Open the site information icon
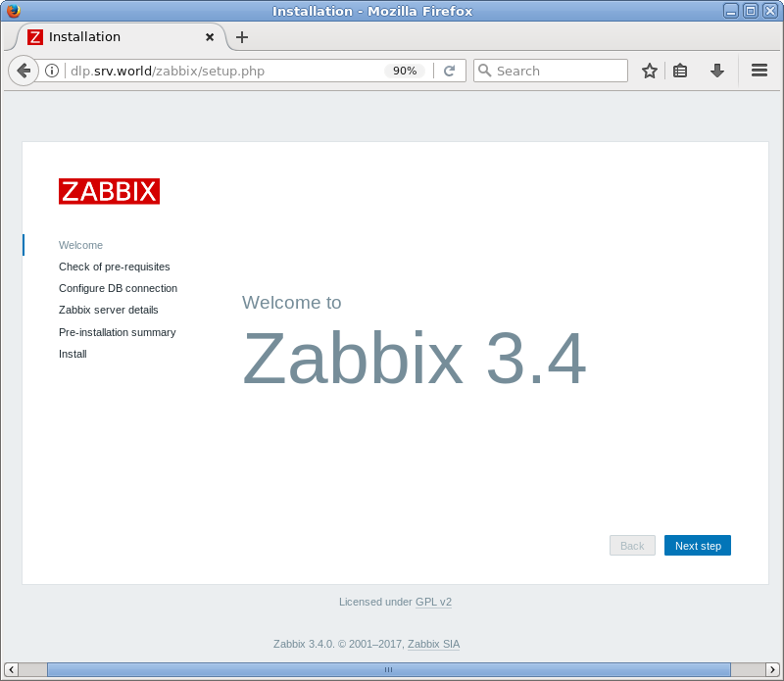The width and height of the screenshot is (784, 681). click(x=52, y=71)
